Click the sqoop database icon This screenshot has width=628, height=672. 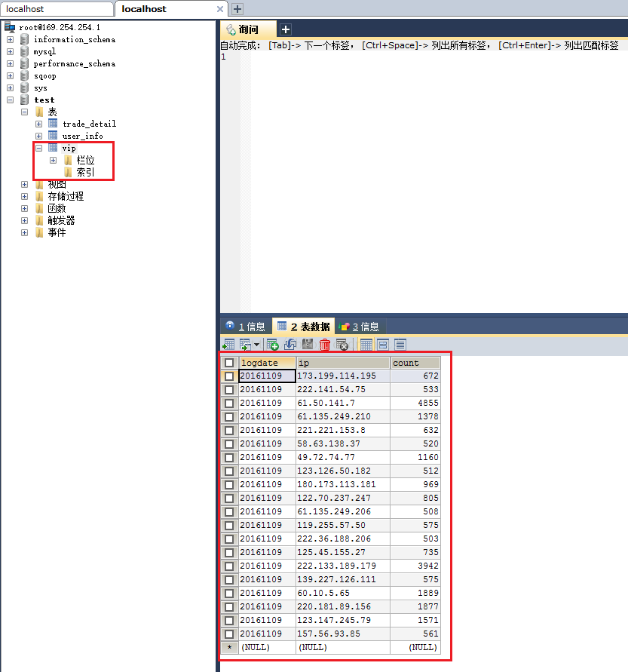pyautogui.click(x=25, y=75)
